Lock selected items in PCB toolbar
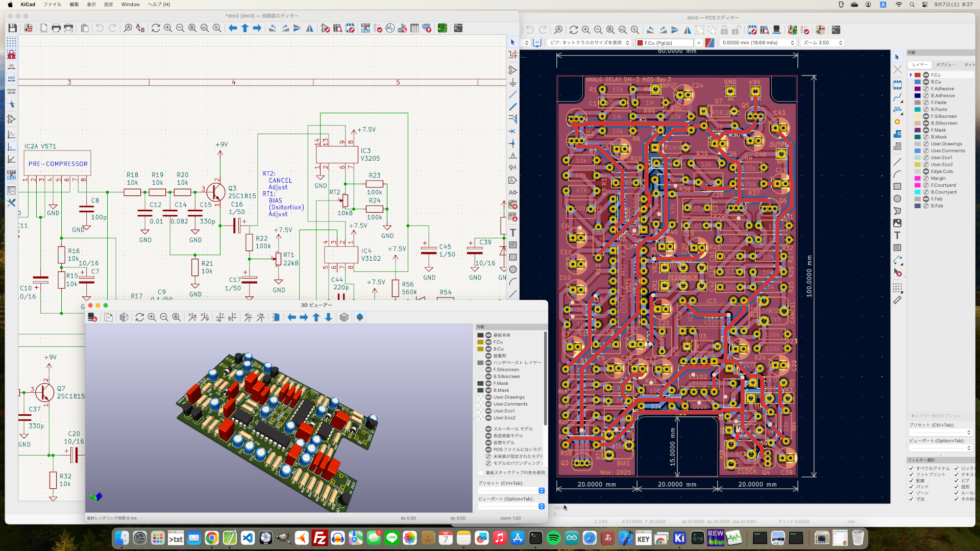The width and height of the screenshot is (980, 551). tap(724, 30)
